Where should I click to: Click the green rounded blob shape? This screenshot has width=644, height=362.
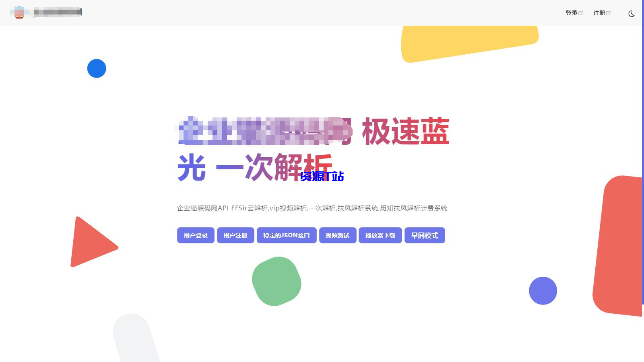point(277,281)
